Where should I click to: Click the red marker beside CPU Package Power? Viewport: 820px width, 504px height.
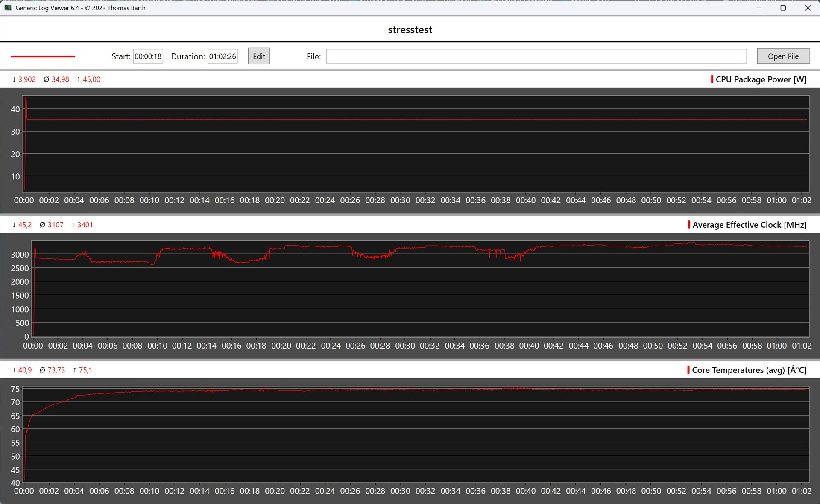pyautogui.click(x=712, y=79)
